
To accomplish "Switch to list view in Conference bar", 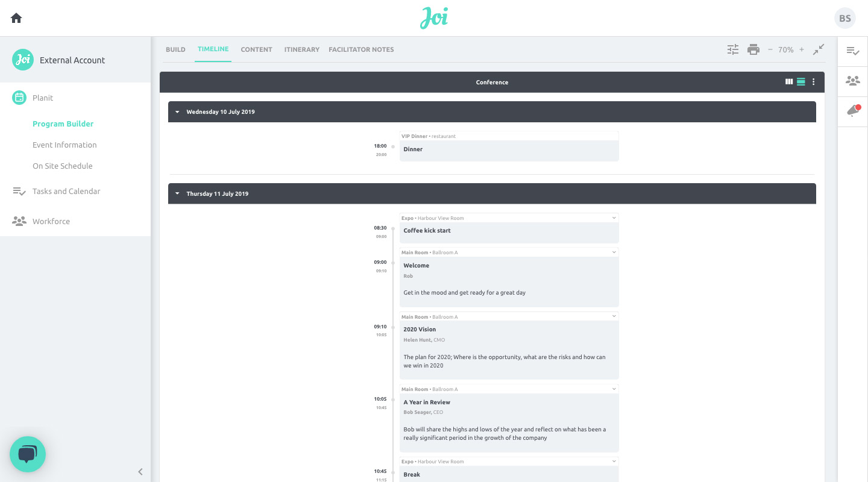I will 801,82.
